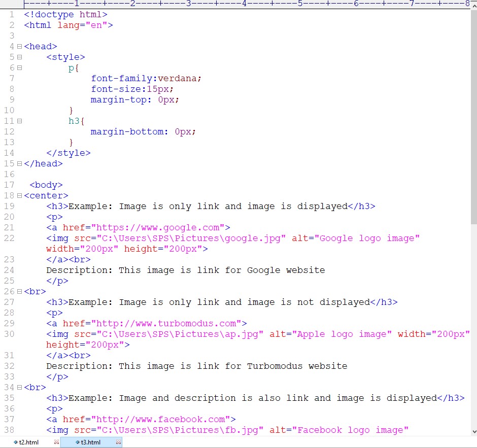Click the <body> tag on line 17
Image resolution: width=477 pixels, height=448 pixels.
pyautogui.click(x=46, y=185)
